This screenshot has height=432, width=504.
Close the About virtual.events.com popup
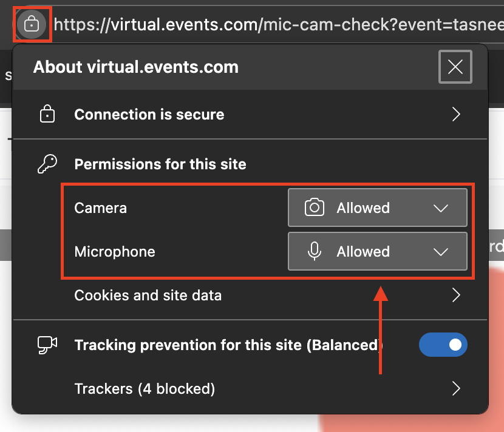click(x=455, y=67)
